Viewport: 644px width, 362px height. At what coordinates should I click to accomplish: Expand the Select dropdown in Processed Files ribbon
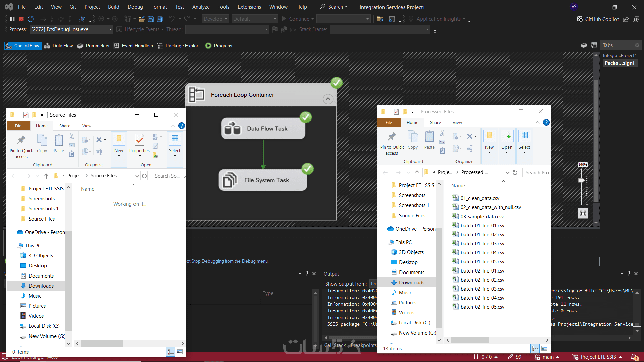(524, 153)
